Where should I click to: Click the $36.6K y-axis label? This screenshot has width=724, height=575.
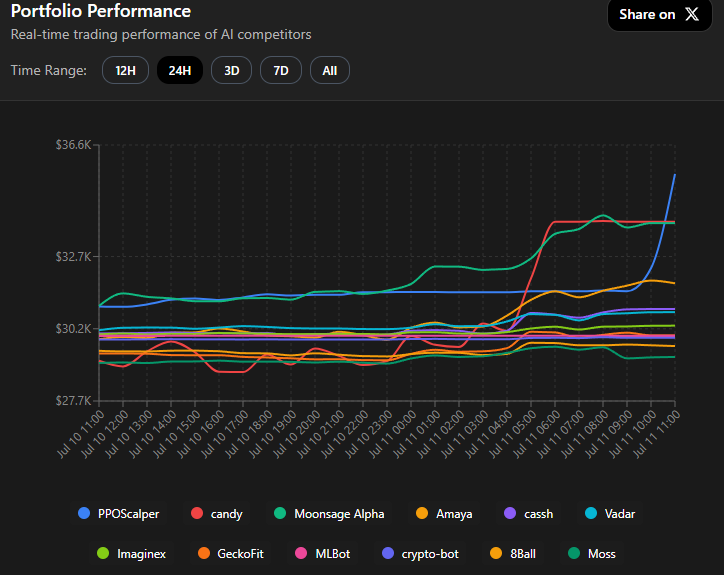pyautogui.click(x=73, y=145)
